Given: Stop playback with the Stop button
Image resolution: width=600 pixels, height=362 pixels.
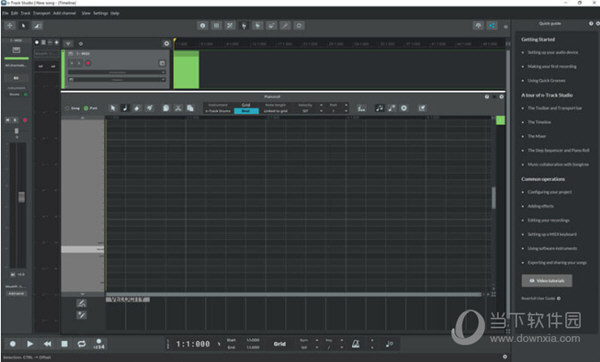Looking at the screenshot, I should pos(65,344).
